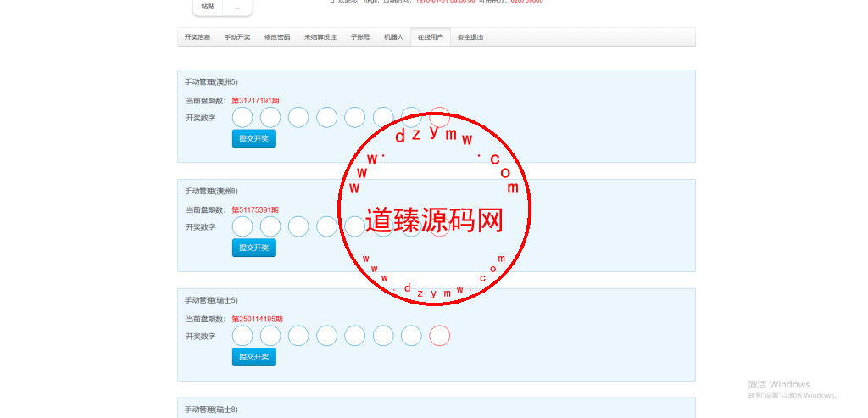
Task: Select fifth number circle in 澳洲5 panel
Action: (355, 117)
